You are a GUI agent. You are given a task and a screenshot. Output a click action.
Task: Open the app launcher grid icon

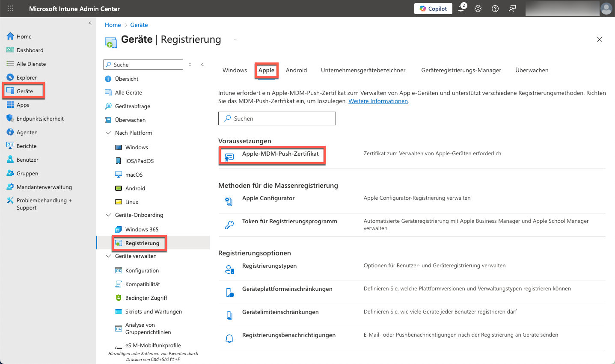pos(10,9)
